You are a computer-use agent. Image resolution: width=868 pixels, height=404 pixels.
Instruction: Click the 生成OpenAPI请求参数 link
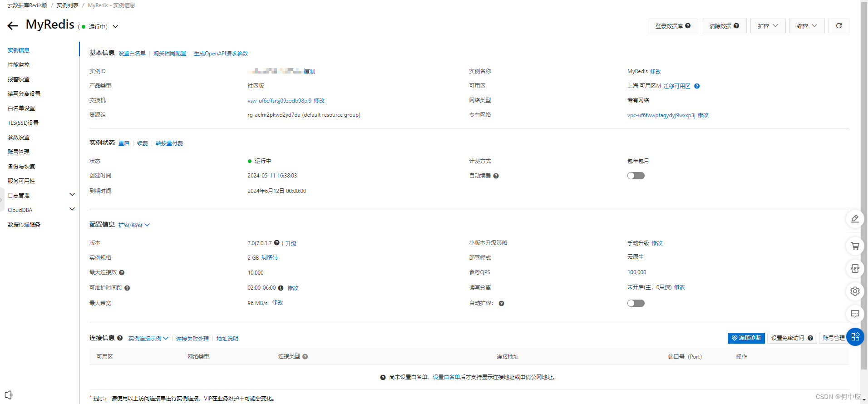221,54
